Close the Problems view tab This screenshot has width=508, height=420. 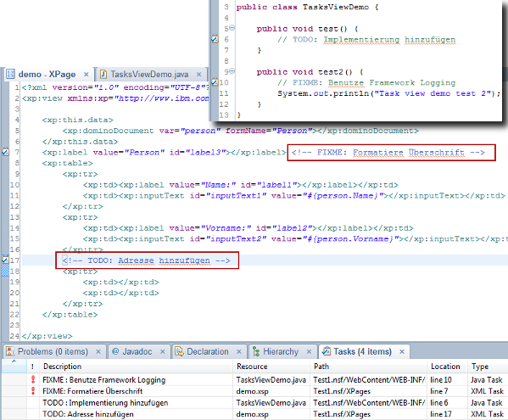pyautogui.click(x=98, y=351)
